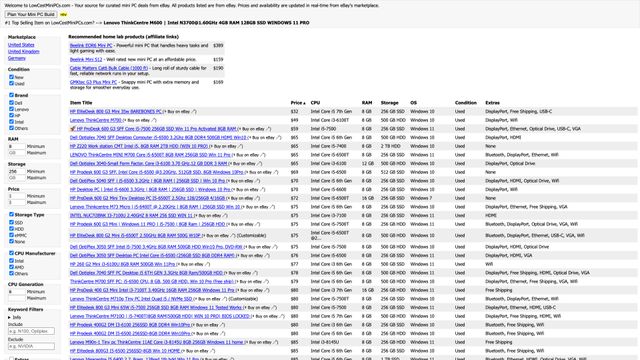Open LENOVO ThinkCentre MINI M700 Core i5-6500T listing
This screenshot has height=360, width=640.
coord(150,155)
